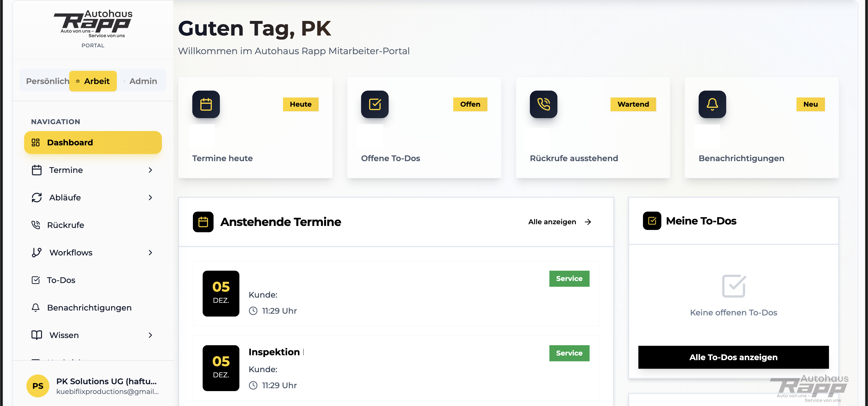Switch to the Persönlich mode
The height and width of the screenshot is (406, 868).
(x=48, y=81)
